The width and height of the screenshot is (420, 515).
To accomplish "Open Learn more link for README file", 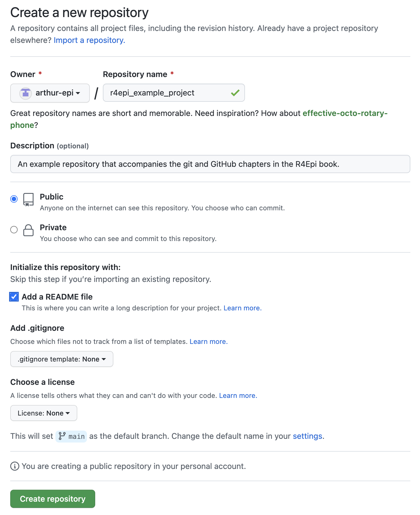I will pos(242,308).
